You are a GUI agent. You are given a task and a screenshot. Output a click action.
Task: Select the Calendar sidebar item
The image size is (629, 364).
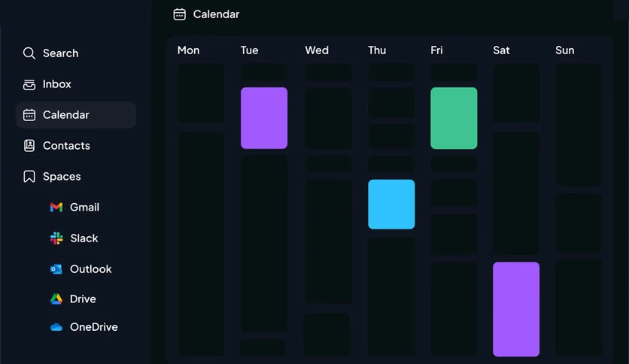point(76,114)
